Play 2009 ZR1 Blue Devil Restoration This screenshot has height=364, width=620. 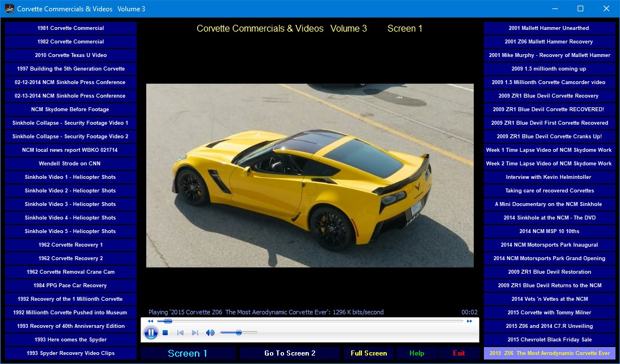pos(549,272)
